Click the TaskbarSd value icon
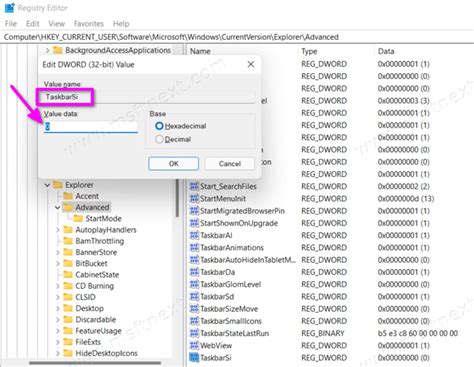The width and height of the screenshot is (474, 367). tap(194, 296)
